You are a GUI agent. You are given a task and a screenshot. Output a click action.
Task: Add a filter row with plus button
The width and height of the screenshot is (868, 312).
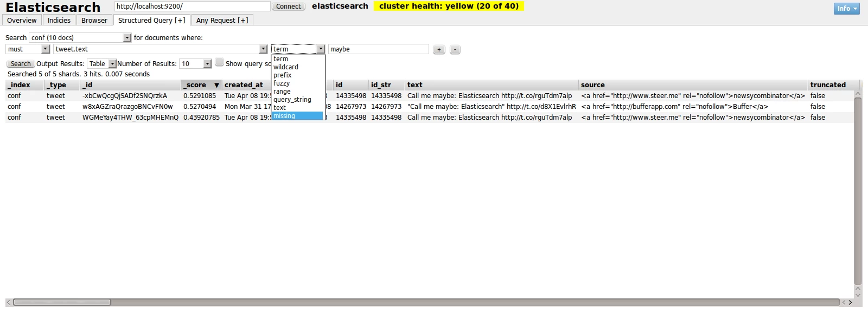tap(439, 49)
